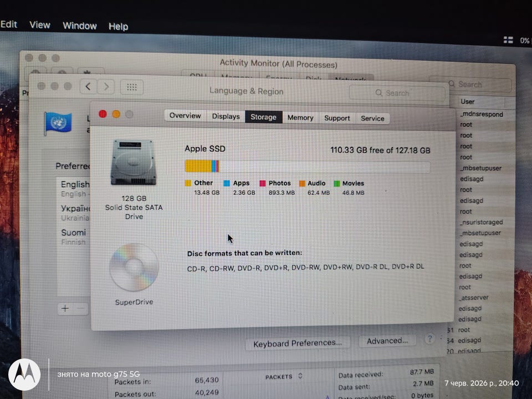532x399 pixels.
Task: Click the blue Apps storage legend swatch
Action: point(227,183)
